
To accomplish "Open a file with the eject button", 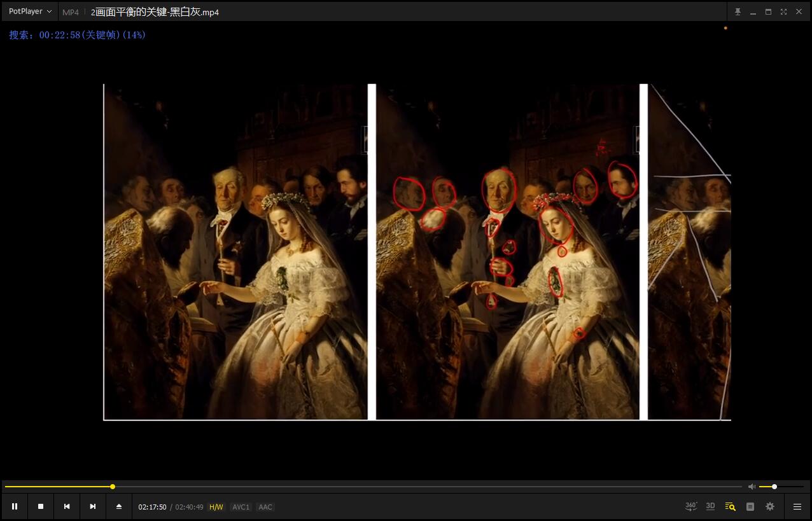I will [119, 506].
